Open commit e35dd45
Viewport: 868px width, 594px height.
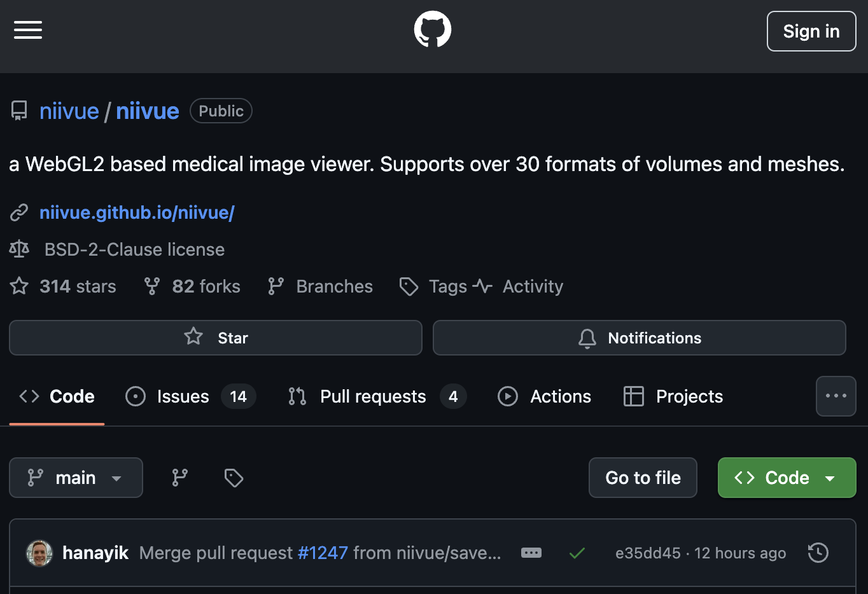pos(648,553)
